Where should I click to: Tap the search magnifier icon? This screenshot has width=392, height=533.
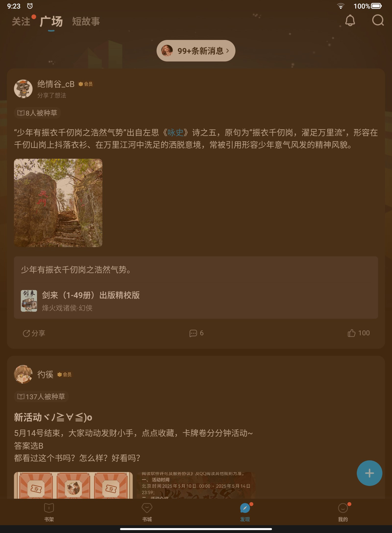[378, 20]
